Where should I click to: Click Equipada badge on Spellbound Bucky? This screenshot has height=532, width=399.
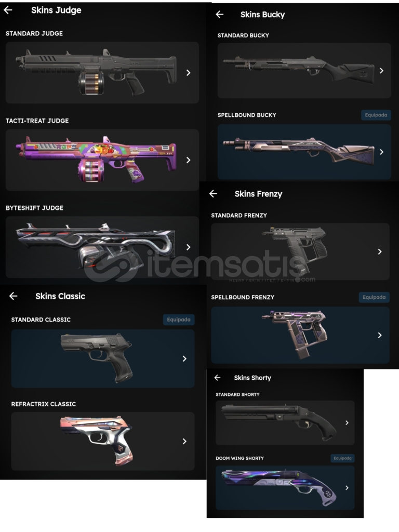pos(376,115)
